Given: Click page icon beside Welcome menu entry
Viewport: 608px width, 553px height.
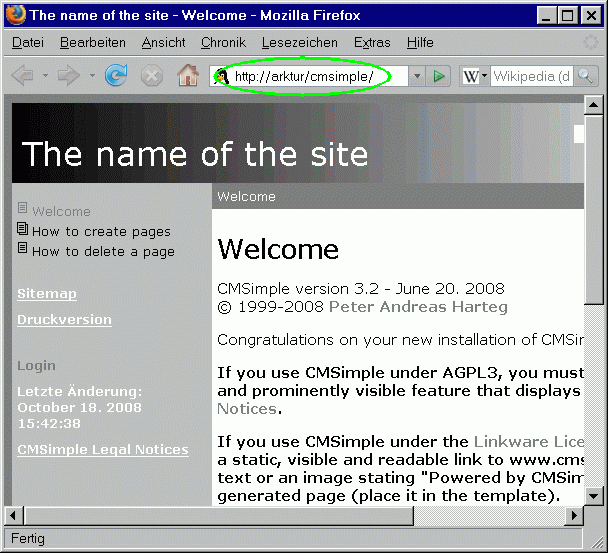Looking at the screenshot, I should [22, 208].
